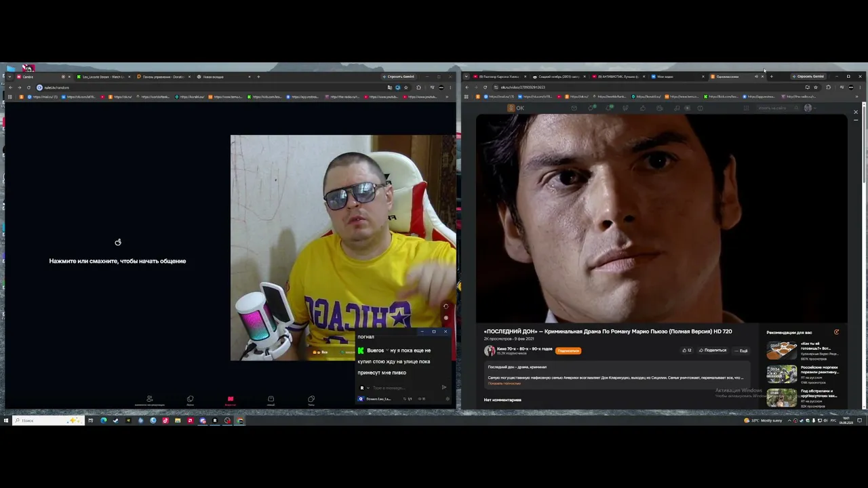
Task: Expand the tab search dropdown in right browser
Action: pos(466,77)
